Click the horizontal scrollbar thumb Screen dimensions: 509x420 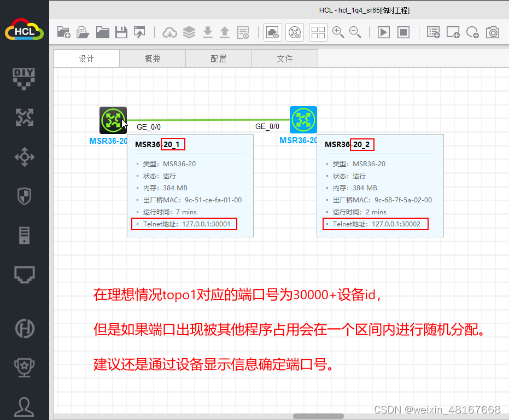(318, 416)
